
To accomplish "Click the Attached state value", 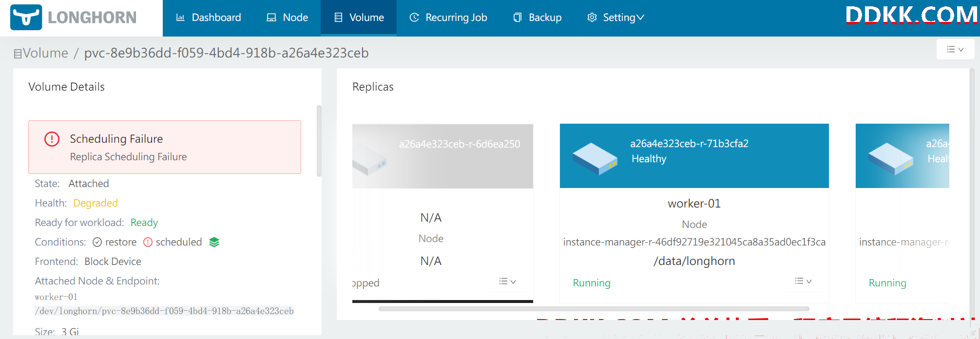I will click(x=89, y=184).
